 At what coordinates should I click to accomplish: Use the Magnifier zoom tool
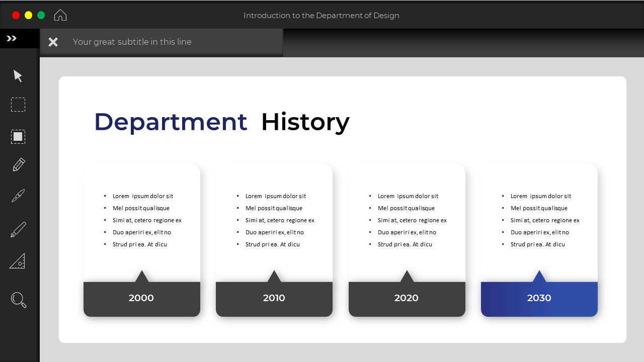[x=18, y=300]
